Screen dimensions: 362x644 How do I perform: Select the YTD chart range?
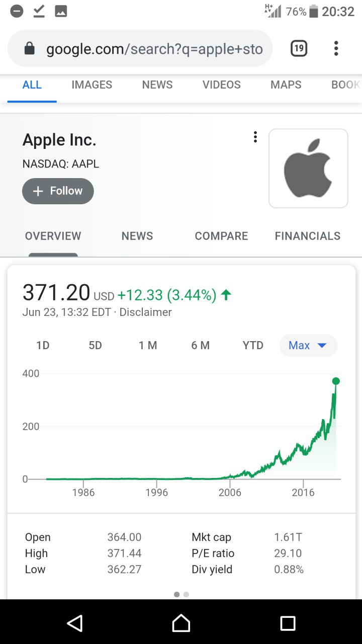pyautogui.click(x=253, y=345)
